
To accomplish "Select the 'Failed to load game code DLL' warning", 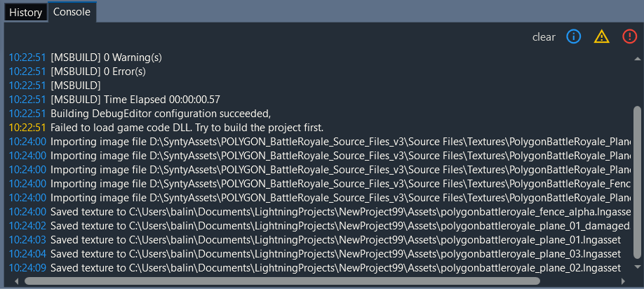I will click(319, 127).
